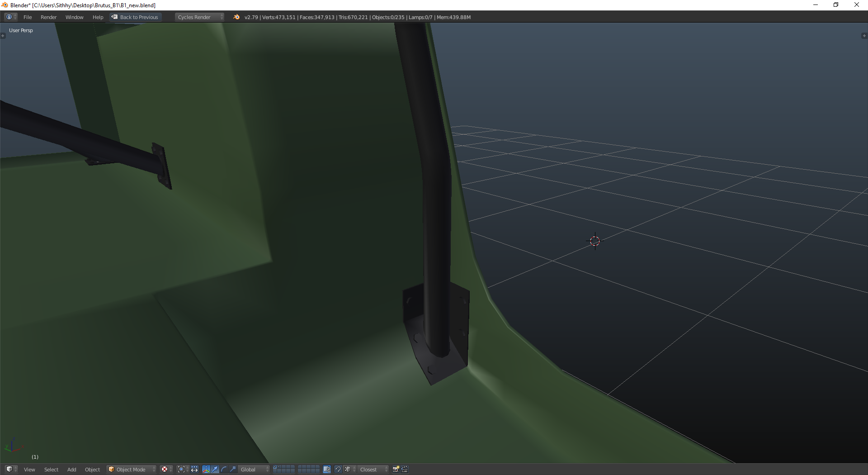
Task: Open the Window menu
Action: (x=74, y=17)
